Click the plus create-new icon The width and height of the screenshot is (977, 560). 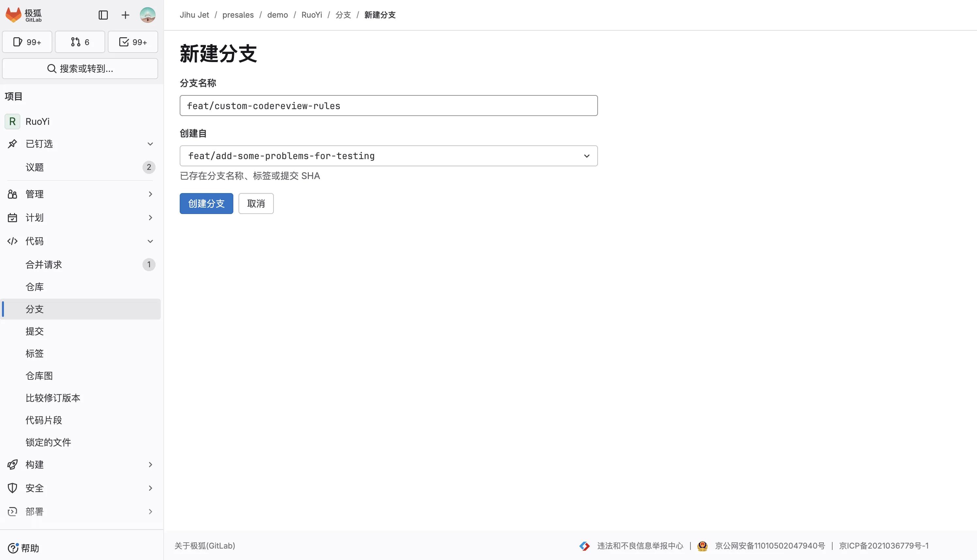pyautogui.click(x=125, y=15)
